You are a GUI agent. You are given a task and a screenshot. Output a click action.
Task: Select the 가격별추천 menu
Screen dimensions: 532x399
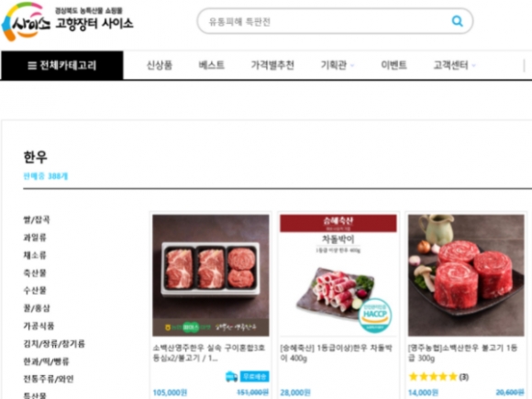coord(272,65)
